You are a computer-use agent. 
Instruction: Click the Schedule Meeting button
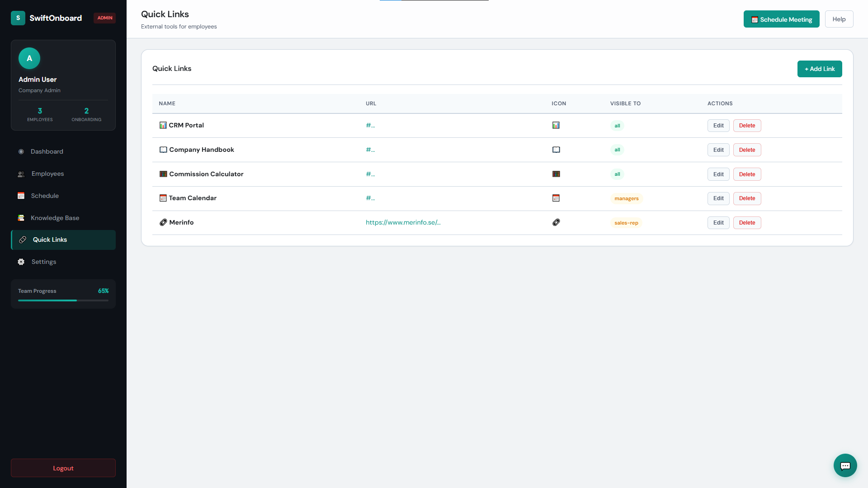(781, 19)
